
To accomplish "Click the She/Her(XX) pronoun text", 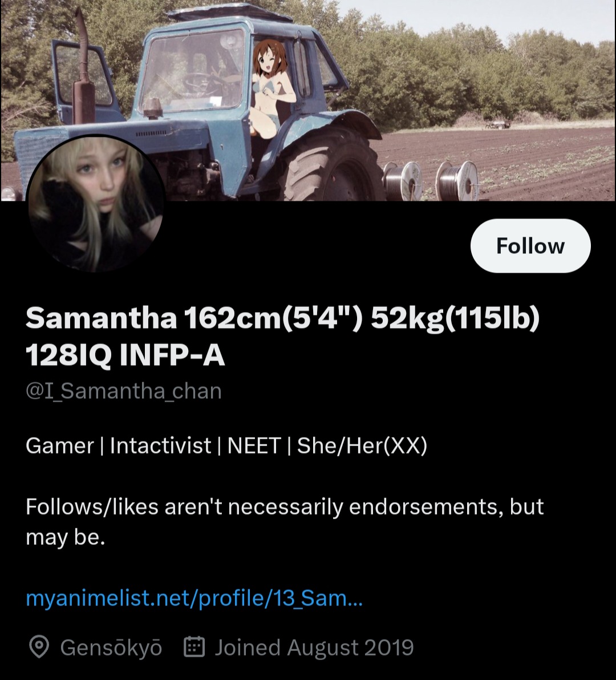I will point(362,446).
